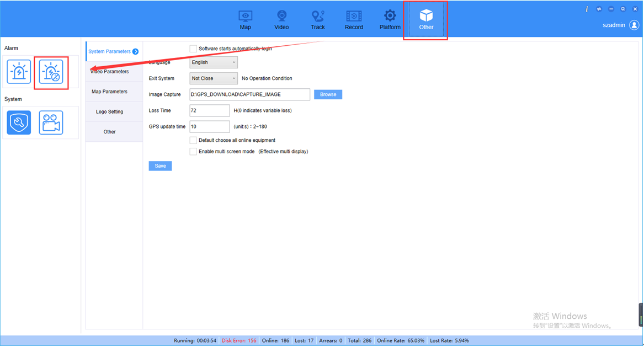Switch to Video Parameters tab

(x=114, y=72)
